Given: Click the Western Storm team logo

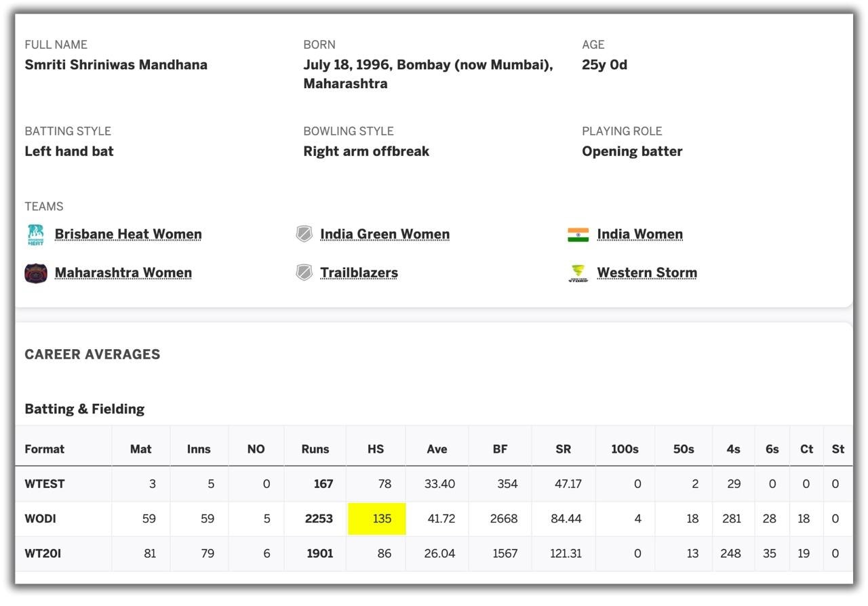Looking at the screenshot, I should [578, 273].
